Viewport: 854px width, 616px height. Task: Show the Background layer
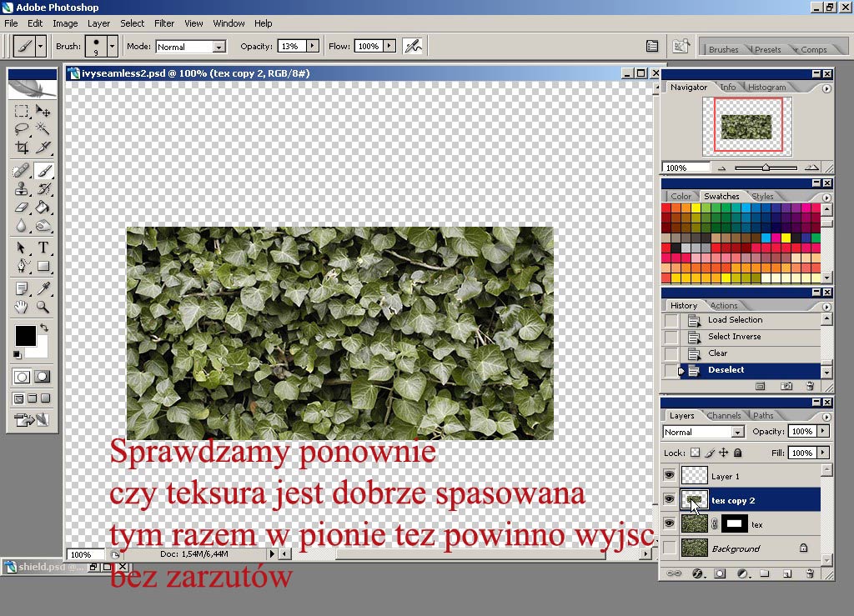[669, 548]
